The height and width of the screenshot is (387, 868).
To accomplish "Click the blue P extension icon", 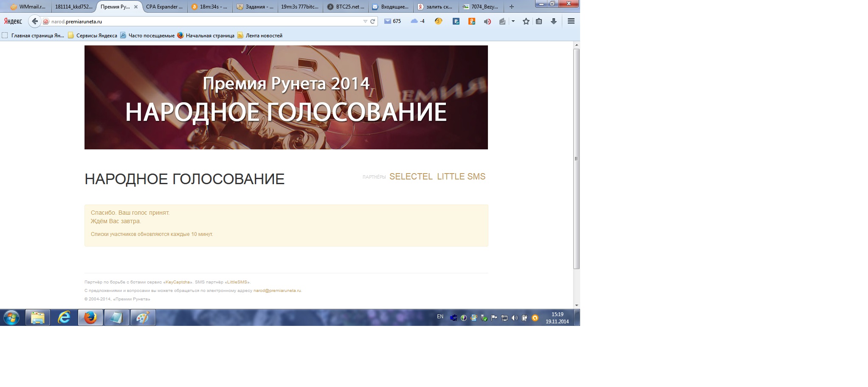I will click(456, 21).
